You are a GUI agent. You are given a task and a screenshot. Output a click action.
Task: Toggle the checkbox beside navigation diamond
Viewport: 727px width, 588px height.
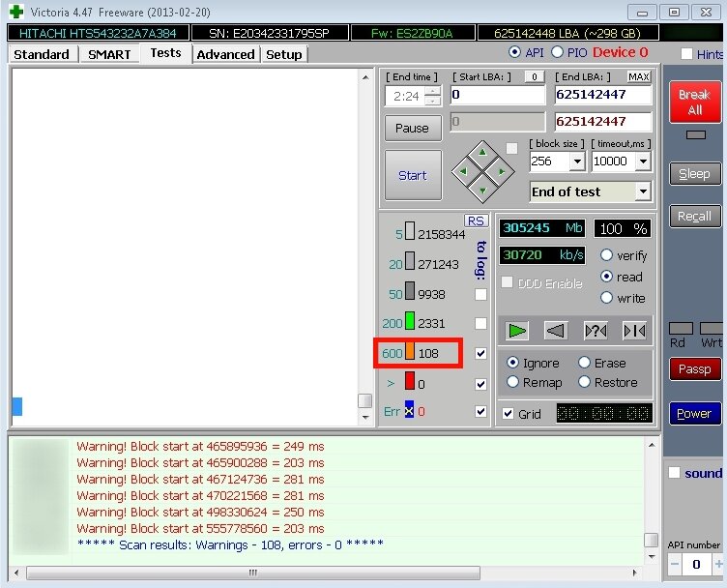(x=511, y=148)
